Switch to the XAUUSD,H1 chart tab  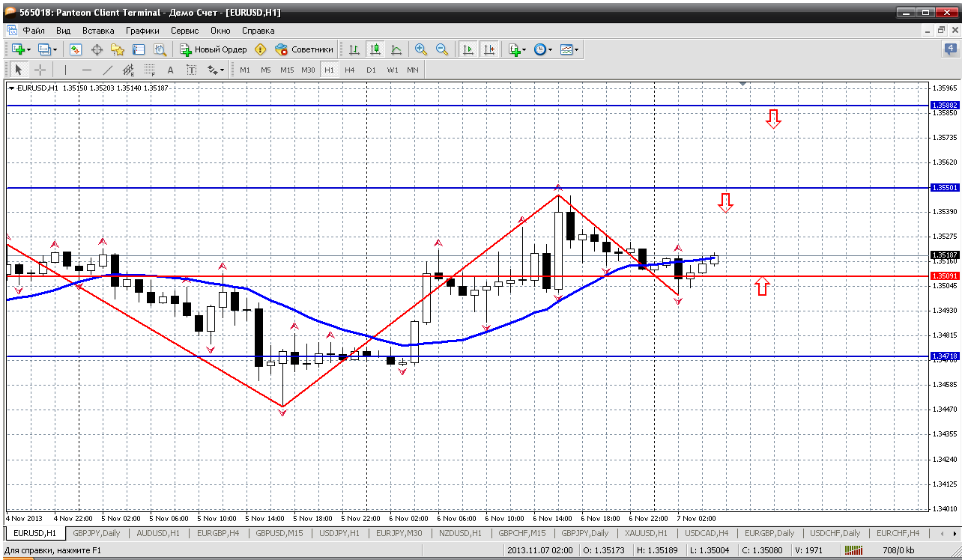[x=646, y=533]
